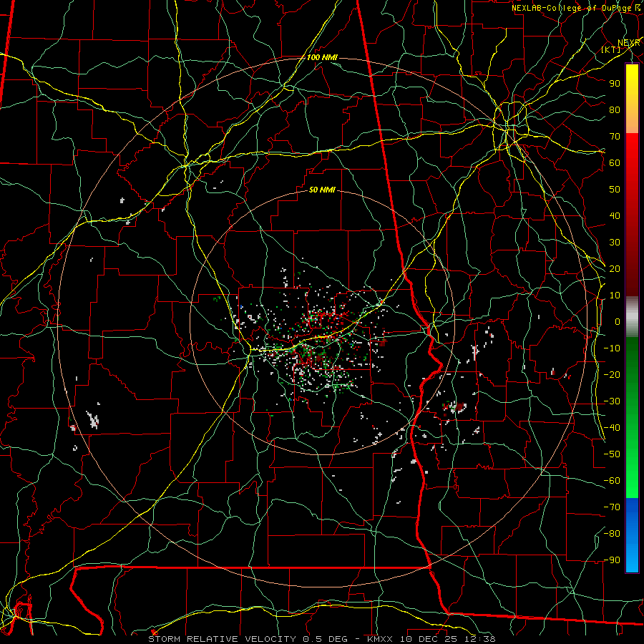The width and height of the screenshot is (644, 644).
Task: Click the 12:38 timestamp in the caption
Action: pyautogui.click(x=479, y=639)
